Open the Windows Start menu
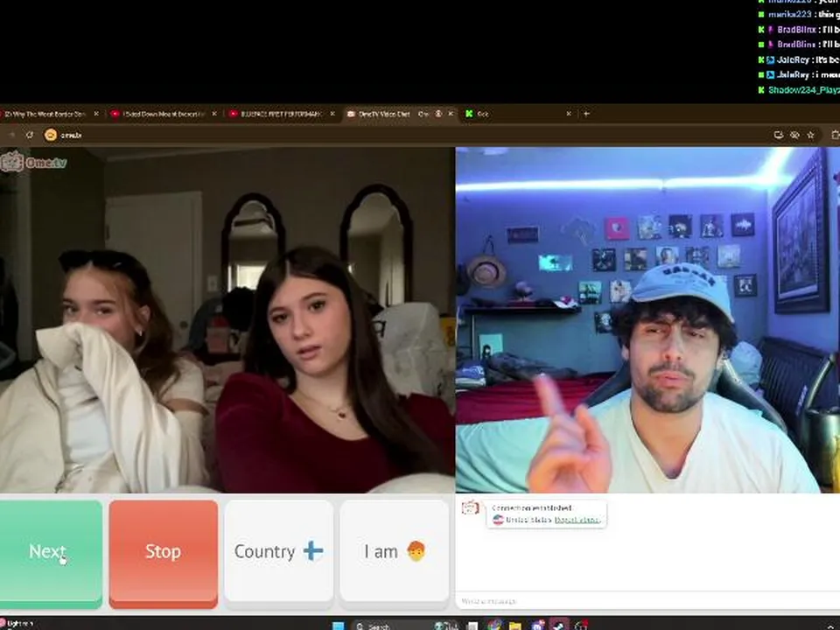840x630 pixels. [x=338, y=625]
